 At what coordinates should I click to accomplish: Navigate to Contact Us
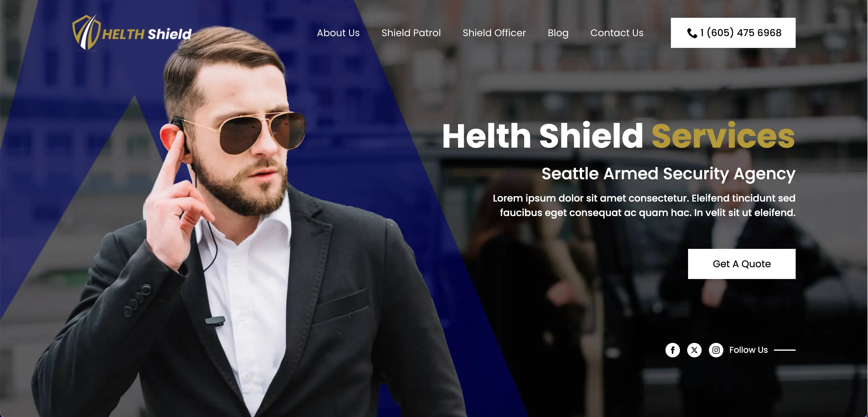(x=617, y=33)
